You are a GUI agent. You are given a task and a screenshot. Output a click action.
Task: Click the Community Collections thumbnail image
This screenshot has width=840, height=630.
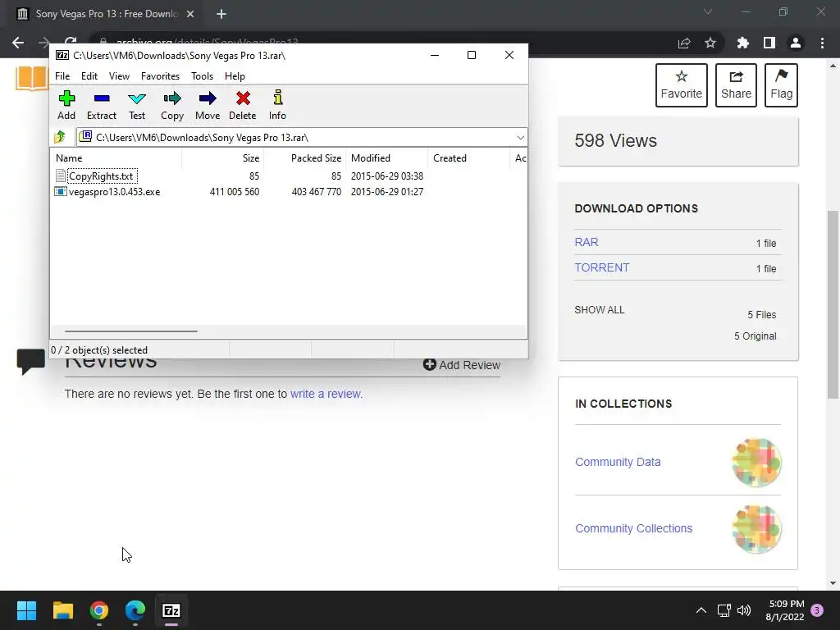point(756,529)
